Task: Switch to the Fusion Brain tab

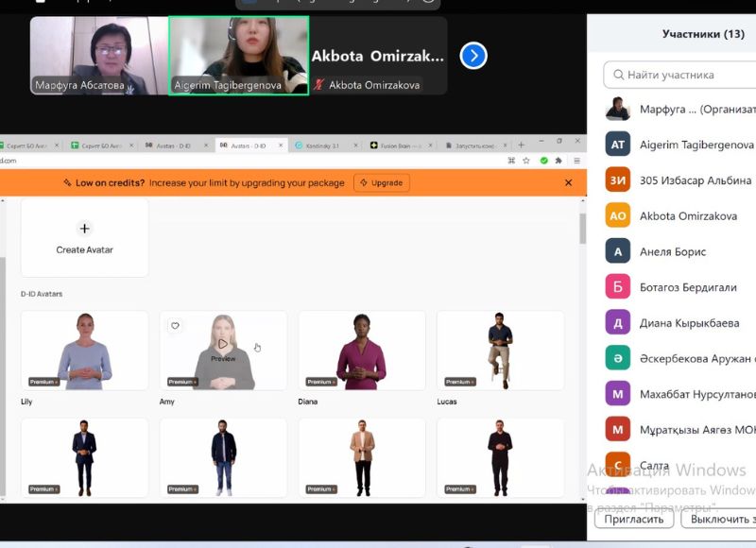Action: coord(402,146)
